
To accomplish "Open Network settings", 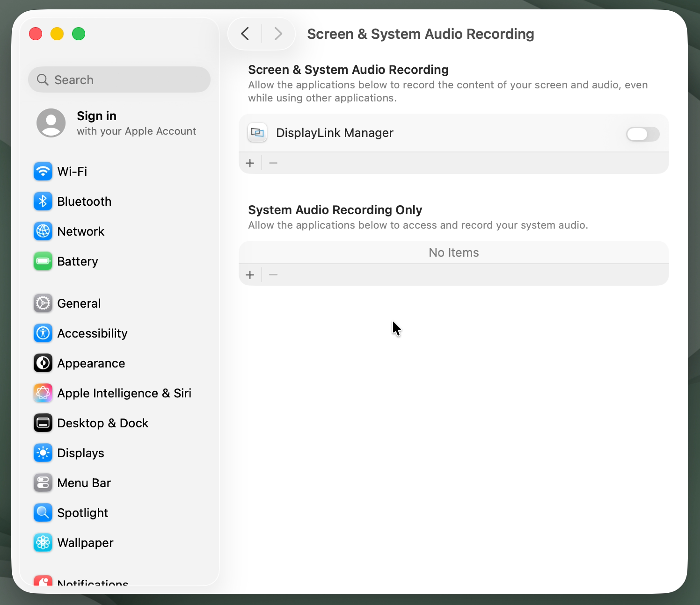I will coord(80,231).
